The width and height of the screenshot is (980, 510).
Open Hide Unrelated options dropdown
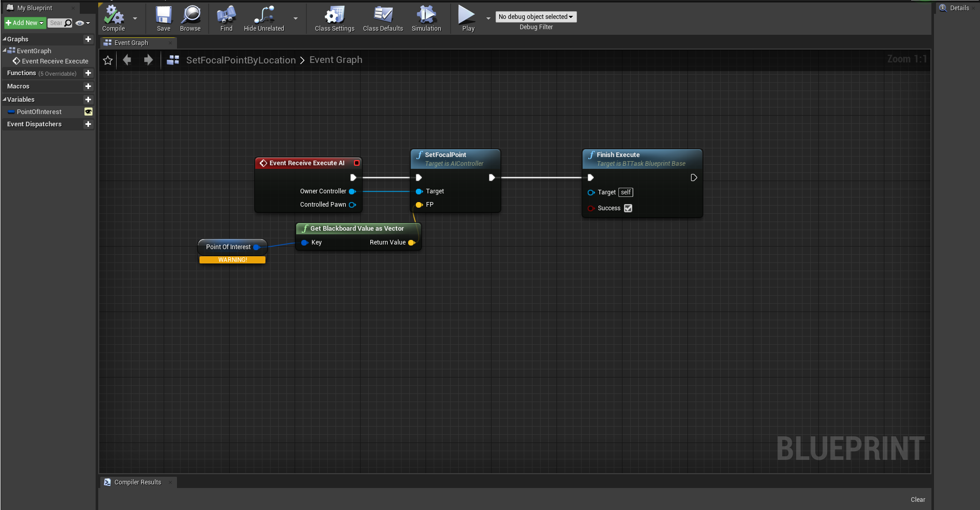[x=296, y=18]
